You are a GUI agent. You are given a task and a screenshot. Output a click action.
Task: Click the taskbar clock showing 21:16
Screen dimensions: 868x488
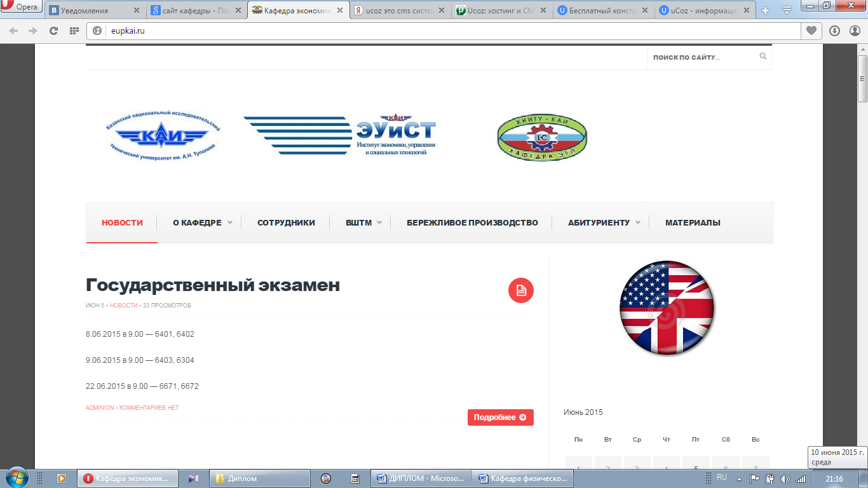(x=834, y=478)
